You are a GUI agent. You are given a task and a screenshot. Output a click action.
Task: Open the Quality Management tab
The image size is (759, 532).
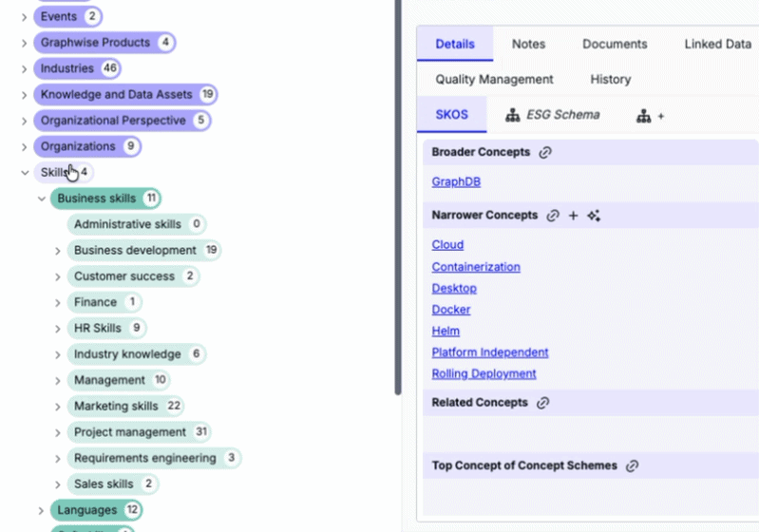point(494,80)
